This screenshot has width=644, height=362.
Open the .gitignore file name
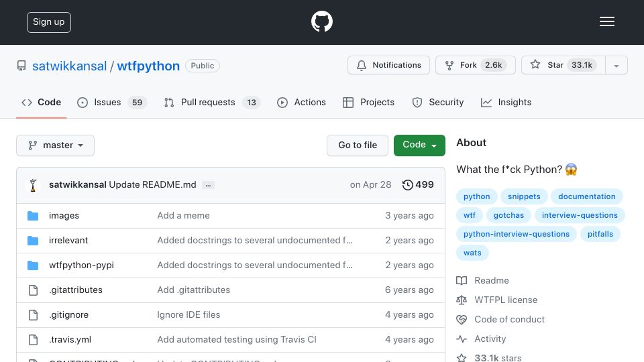click(x=68, y=315)
